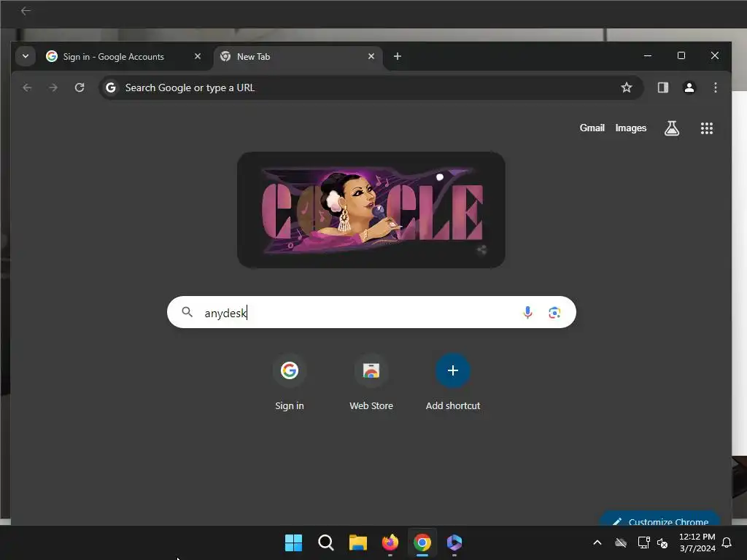
Task: Open the Web Store shortcut
Action: tap(371, 382)
